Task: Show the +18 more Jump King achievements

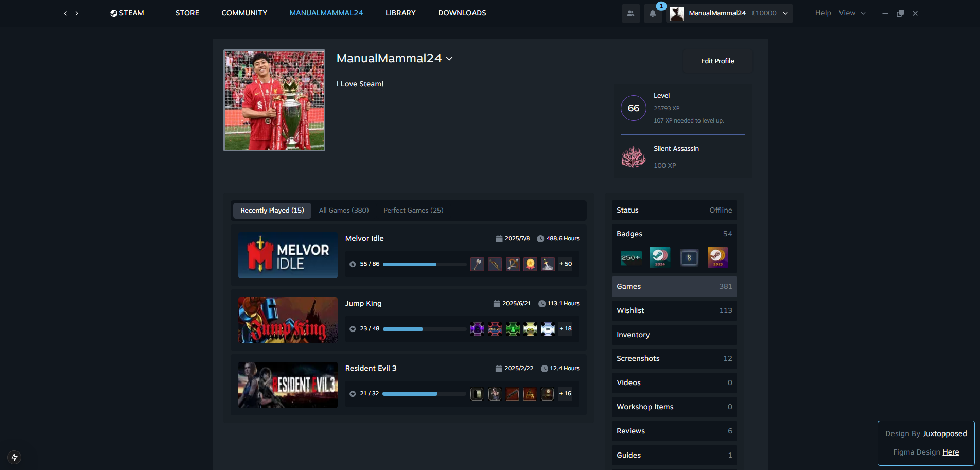Action: (566, 329)
